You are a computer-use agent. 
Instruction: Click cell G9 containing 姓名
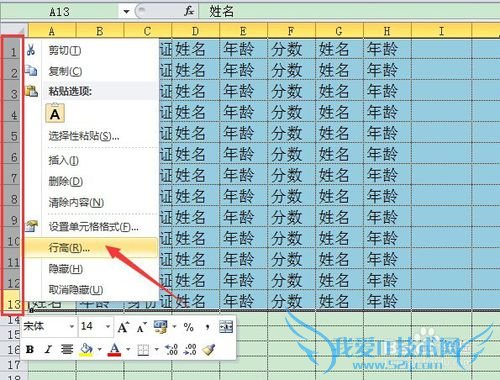coord(339,217)
